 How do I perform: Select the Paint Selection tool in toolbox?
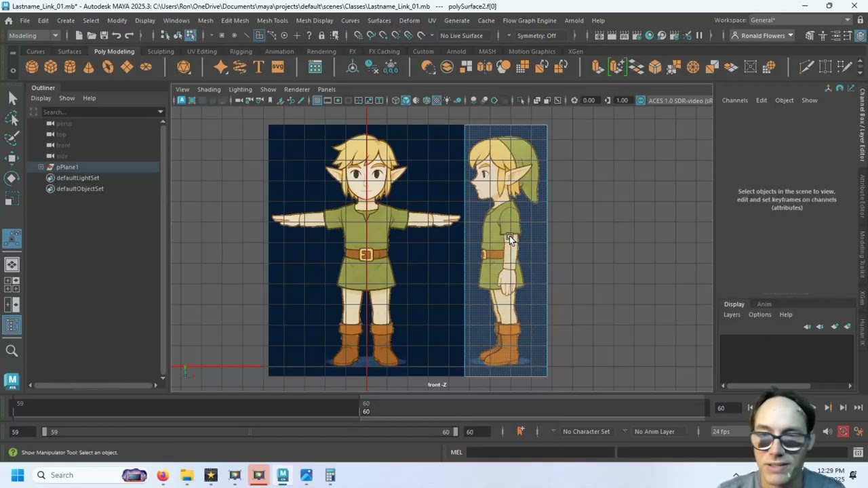tap(12, 138)
